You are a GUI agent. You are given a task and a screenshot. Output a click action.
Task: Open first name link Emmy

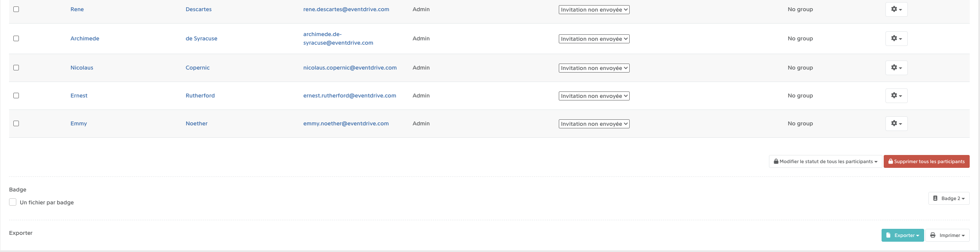[x=79, y=123]
